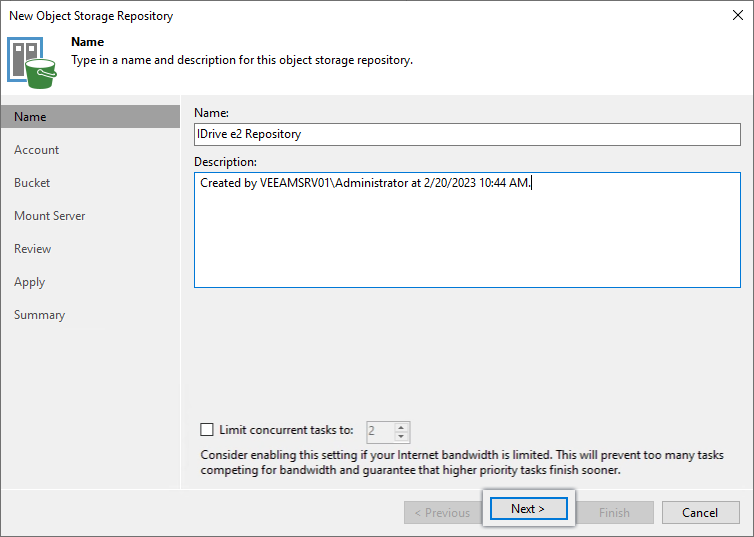Cancel the repository wizard

pyautogui.click(x=700, y=512)
